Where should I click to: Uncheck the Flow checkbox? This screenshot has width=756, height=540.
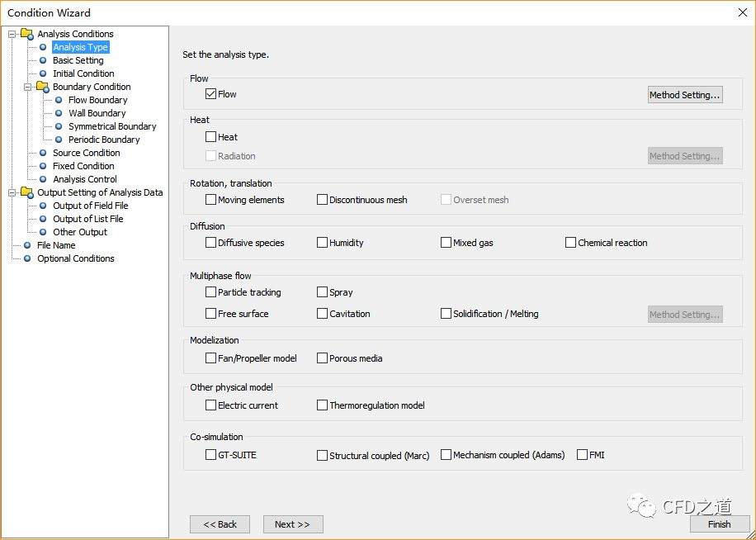coord(211,94)
